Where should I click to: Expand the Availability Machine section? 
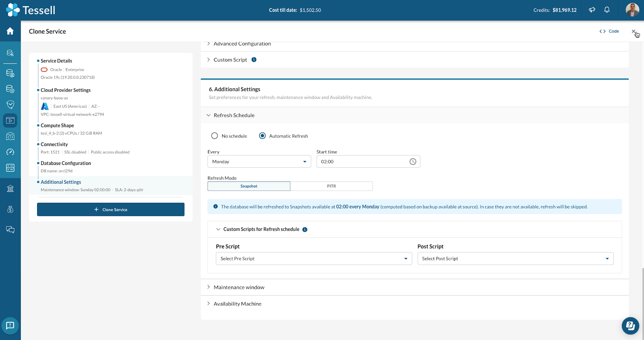click(x=415, y=304)
